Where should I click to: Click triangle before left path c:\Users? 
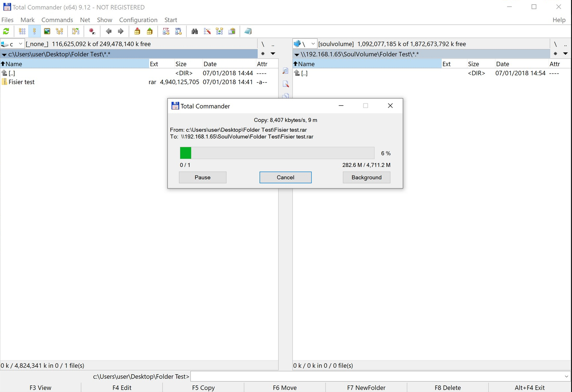[4, 55]
